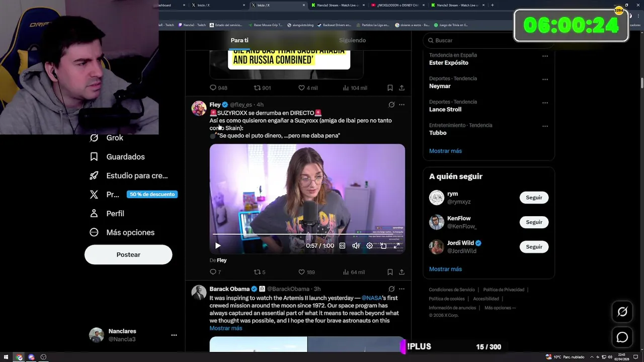View analytics of 104 mil post
The width and height of the screenshot is (644, 362).
(355, 87)
